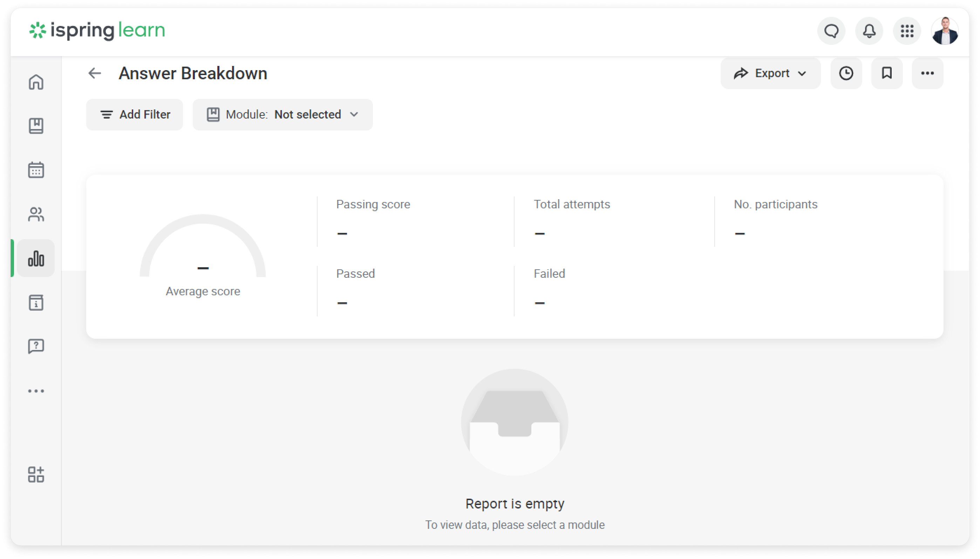Click the Failed label
Image resolution: width=980 pixels, height=559 pixels.
pyautogui.click(x=550, y=274)
